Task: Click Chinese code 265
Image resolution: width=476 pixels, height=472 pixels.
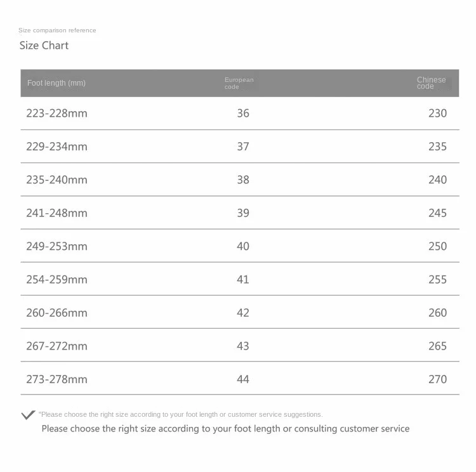Action: 437,346
